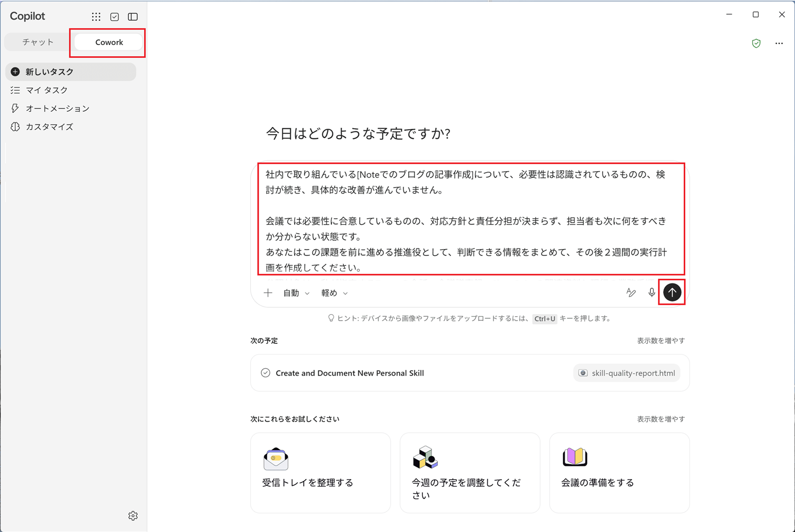Choose the 今週の予定を調整してください suggestion card
Viewport: 795px width, 532px height.
coord(470,473)
